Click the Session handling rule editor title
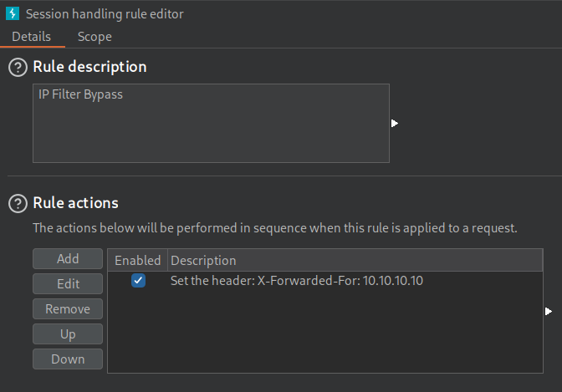 (105, 14)
